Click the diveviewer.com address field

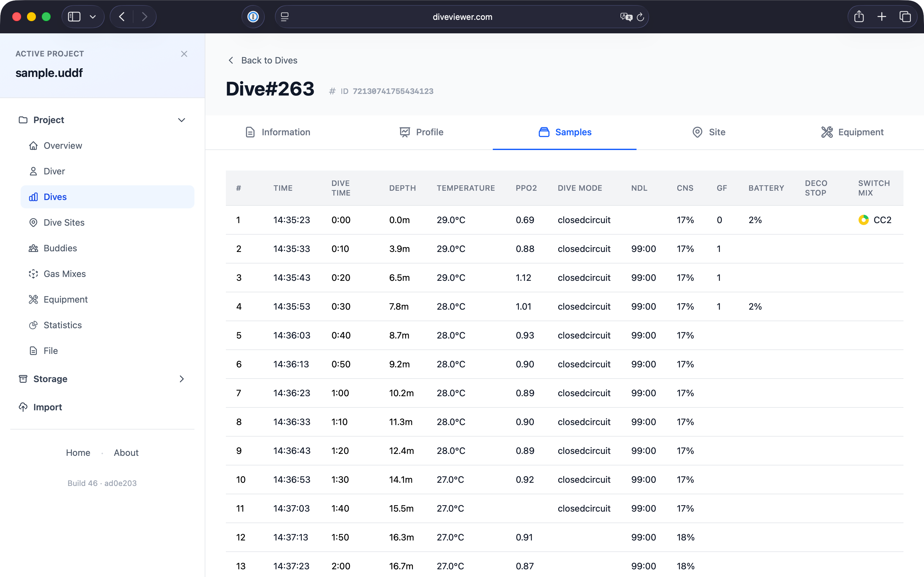(462, 17)
